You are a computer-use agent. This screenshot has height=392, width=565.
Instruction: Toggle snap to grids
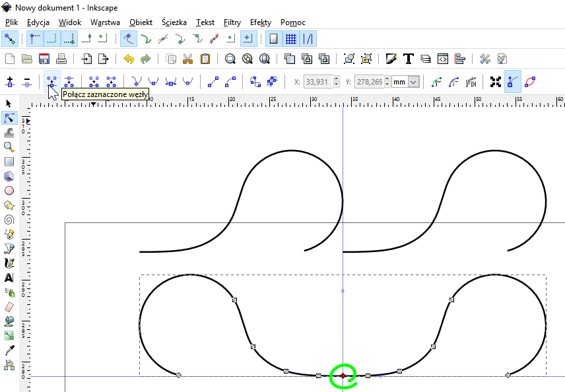coord(291,39)
